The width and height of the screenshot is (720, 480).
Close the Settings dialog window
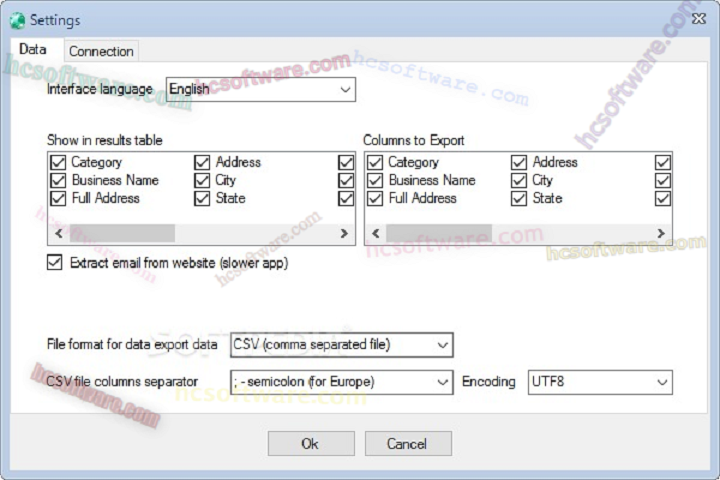(699, 18)
